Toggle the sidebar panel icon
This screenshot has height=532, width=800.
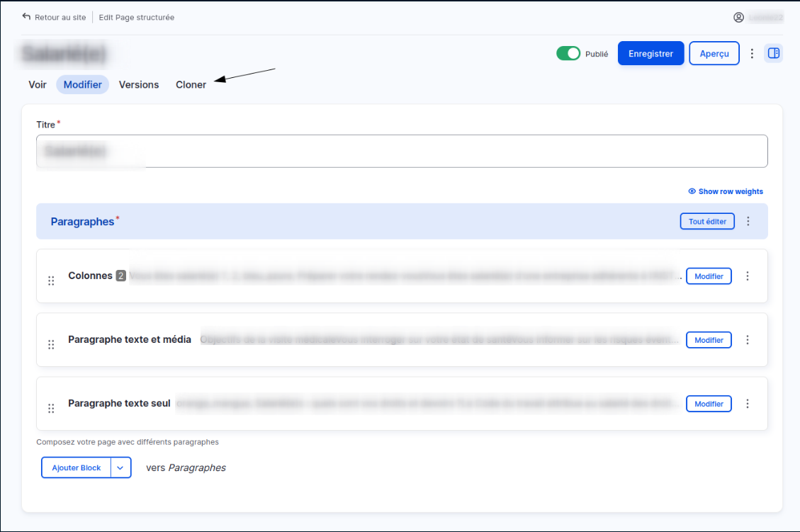tap(774, 53)
